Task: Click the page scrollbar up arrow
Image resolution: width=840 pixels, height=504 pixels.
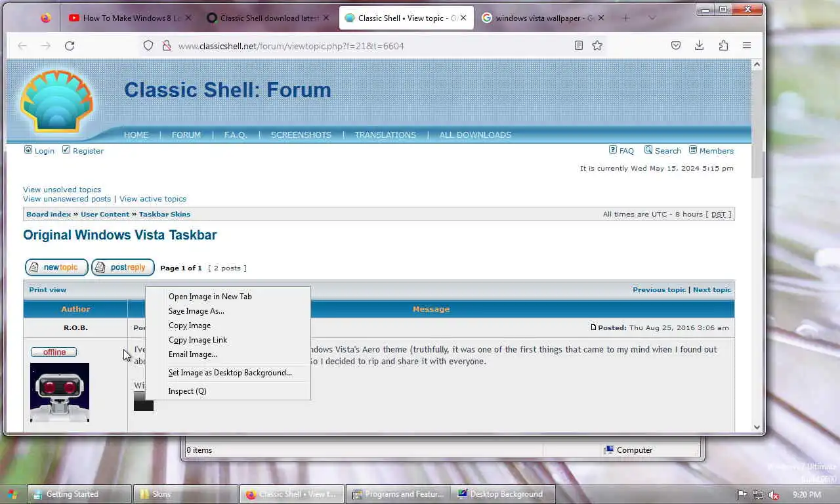Action: pyautogui.click(x=757, y=64)
